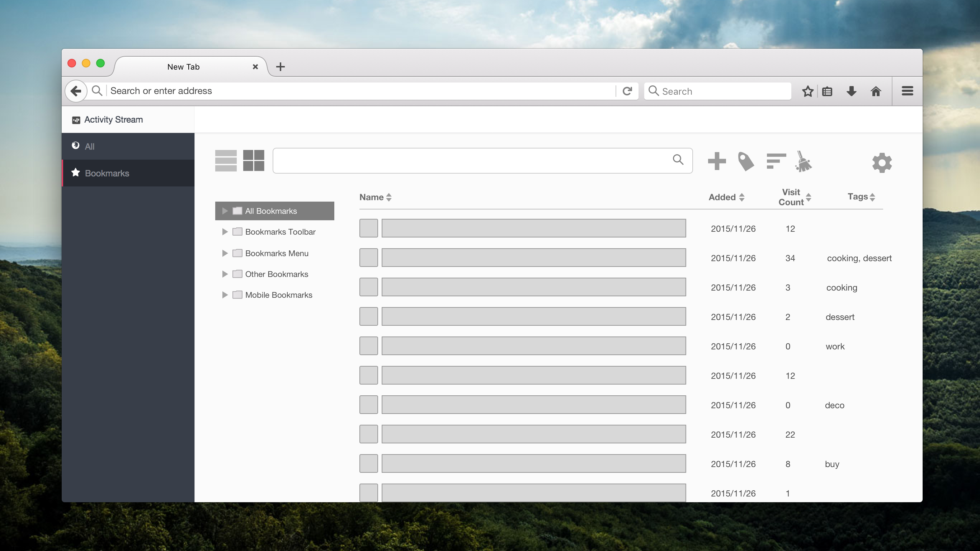Click the add bookmark plus icon
This screenshot has height=551, width=980.
click(x=717, y=161)
